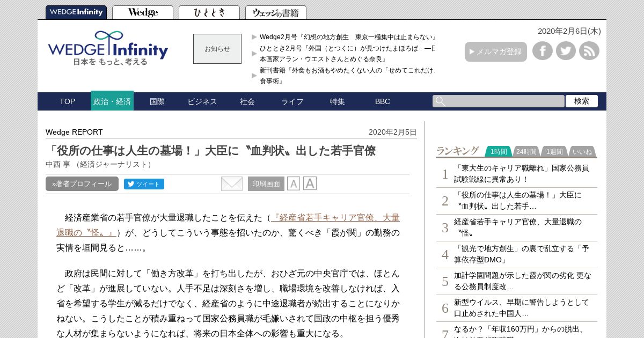Open the ライフ navigation item
Image resolution: width=644 pixels, height=338 pixels.
[x=292, y=101]
